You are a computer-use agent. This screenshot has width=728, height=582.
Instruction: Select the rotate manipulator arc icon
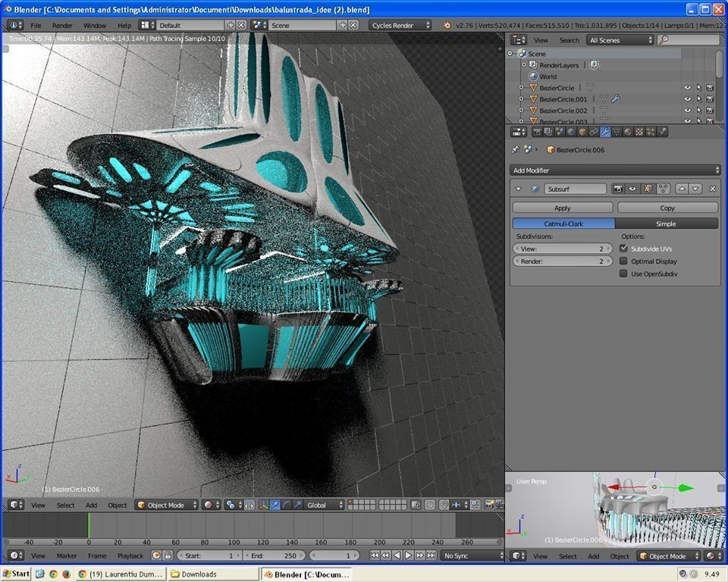(x=287, y=505)
